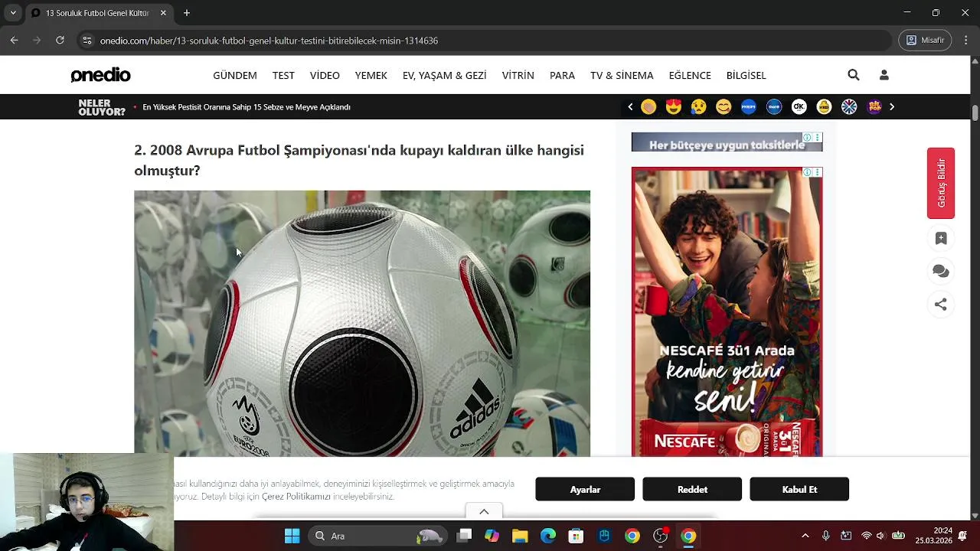Image resolution: width=980 pixels, height=551 pixels.
Task: Open Task View from the taskbar
Action: [x=464, y=536]
